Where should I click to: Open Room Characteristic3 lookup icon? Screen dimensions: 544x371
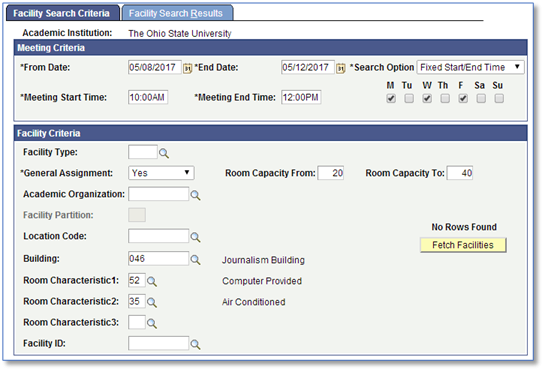click(x=152, y=323)
